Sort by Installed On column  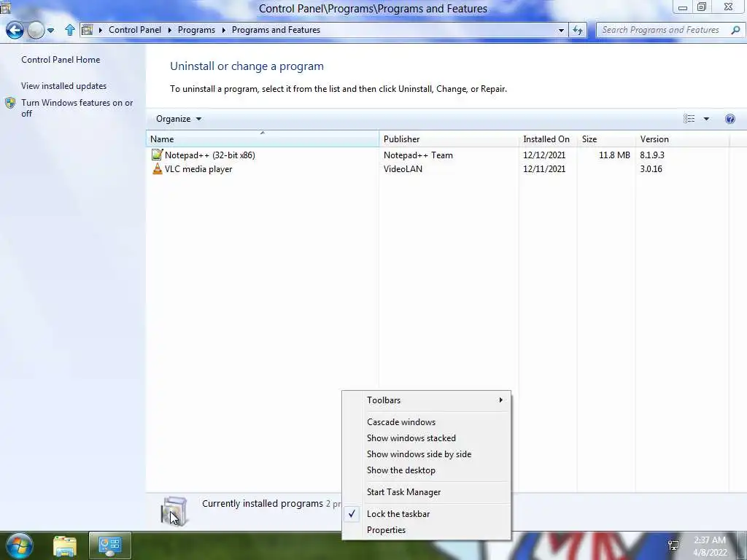548,139
